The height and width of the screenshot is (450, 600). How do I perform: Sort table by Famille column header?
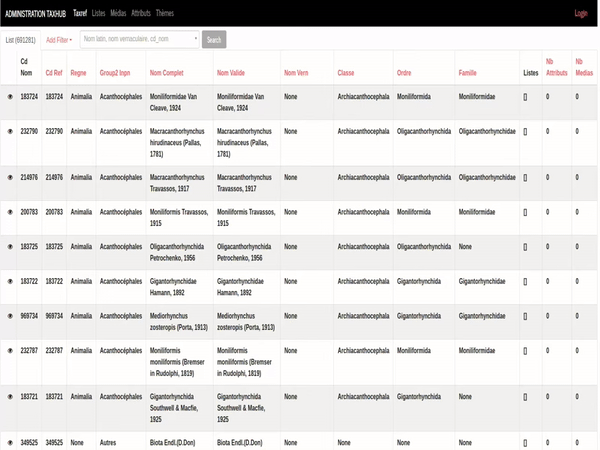click(x=467, y=73)
